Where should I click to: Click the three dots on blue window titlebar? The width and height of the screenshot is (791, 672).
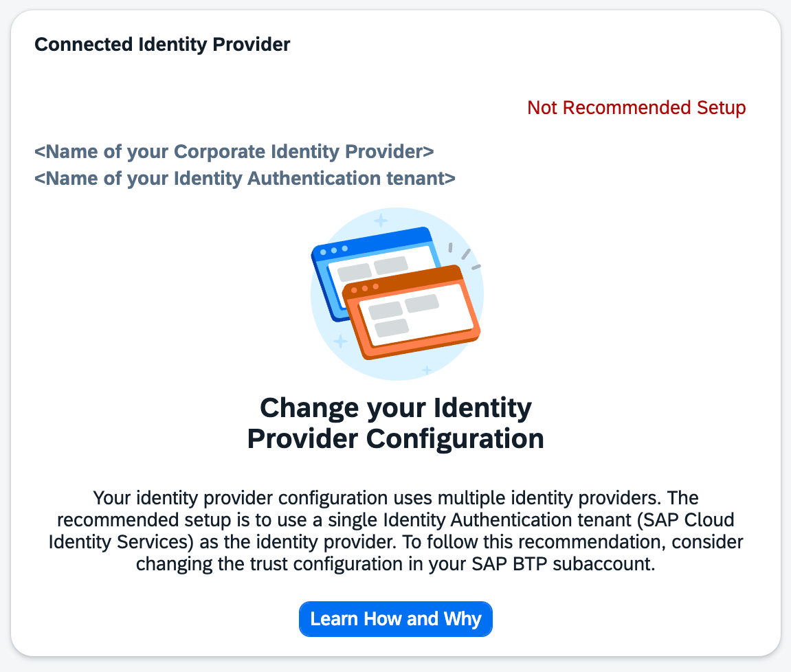[x=334, y=250]
